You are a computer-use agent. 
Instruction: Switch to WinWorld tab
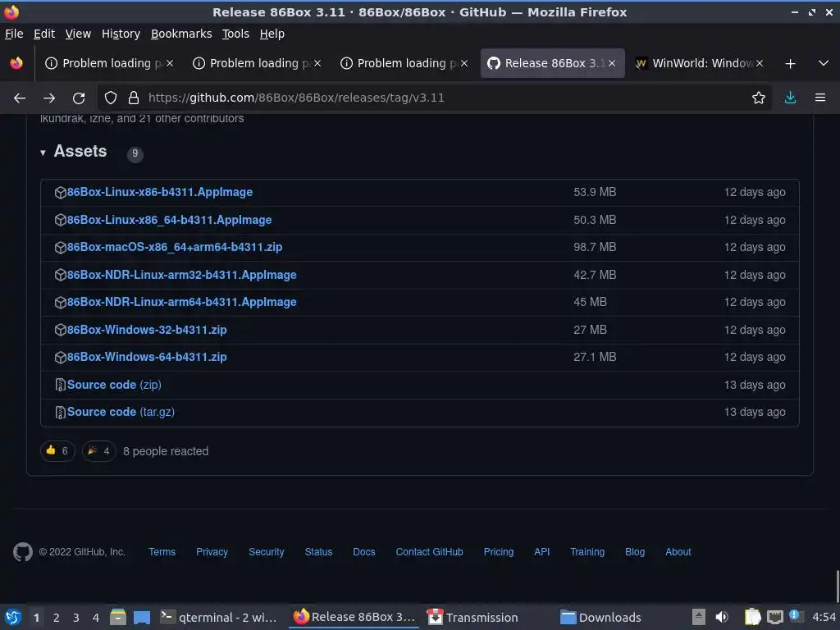click(700, 63)
